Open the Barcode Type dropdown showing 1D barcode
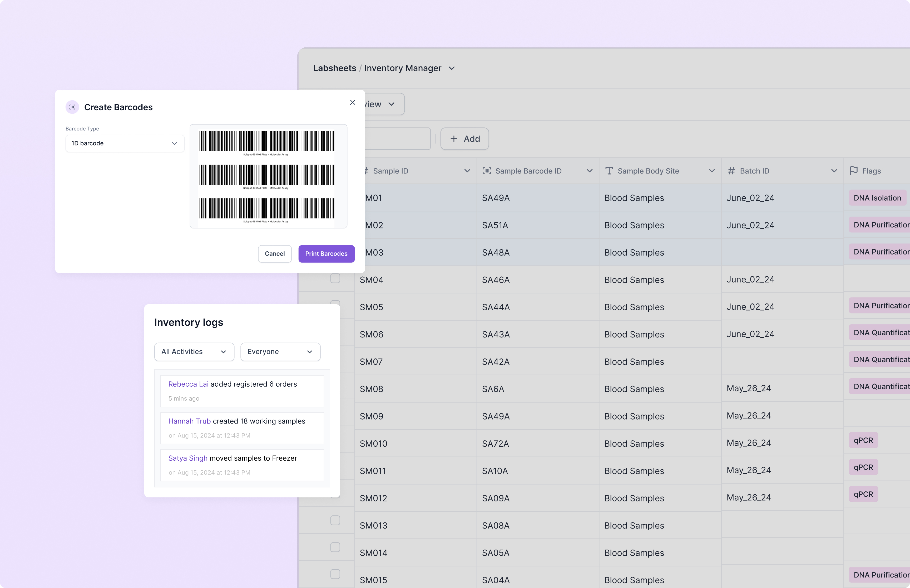Image resolution: width=910 pixels, height=588 pixels. pos(125,143)
